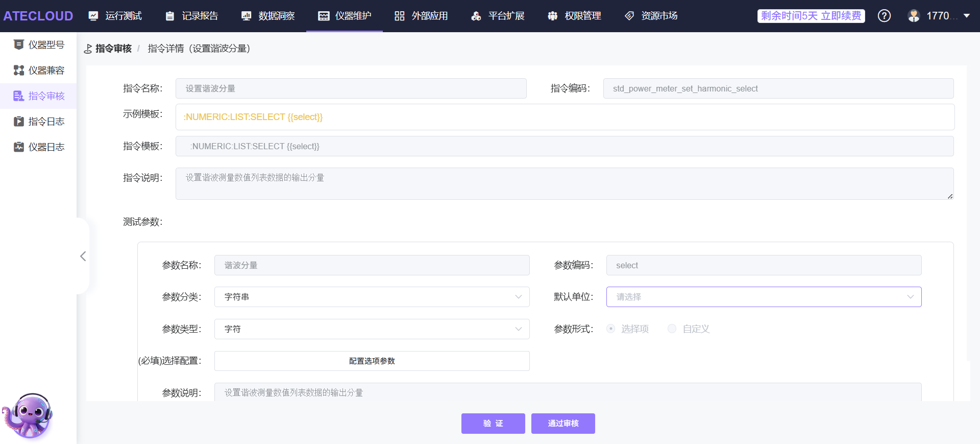Click the ATECLOUD logo
The height and width of the screenshot is (444, 980).
pos(38,16)
